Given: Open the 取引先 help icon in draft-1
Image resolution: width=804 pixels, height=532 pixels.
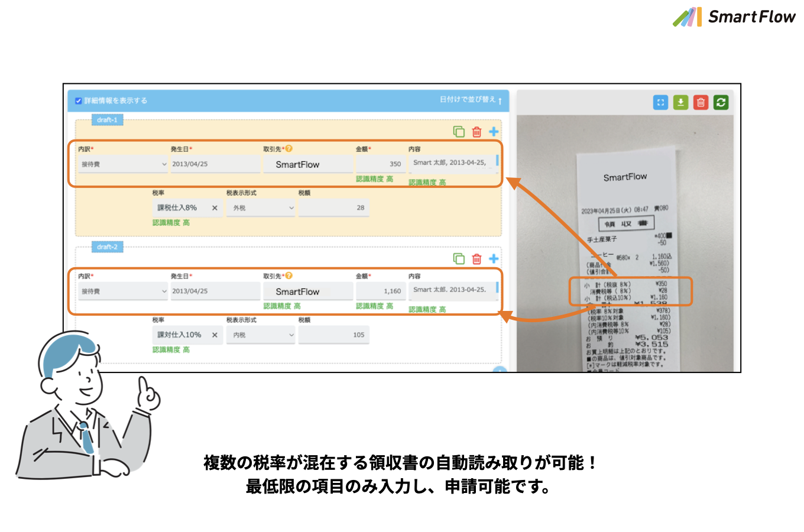Looking at the screenshot, I should [289, 148].
